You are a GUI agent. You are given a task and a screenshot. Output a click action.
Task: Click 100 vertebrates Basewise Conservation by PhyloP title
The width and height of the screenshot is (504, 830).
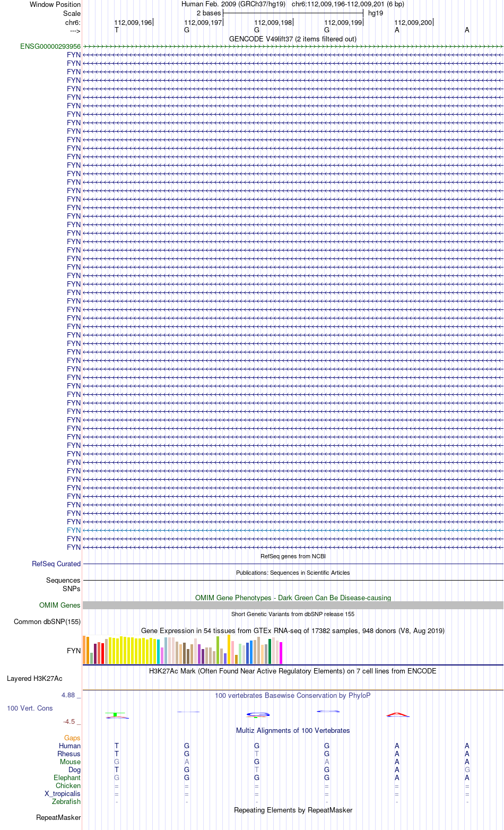click(x=293, y=696)
